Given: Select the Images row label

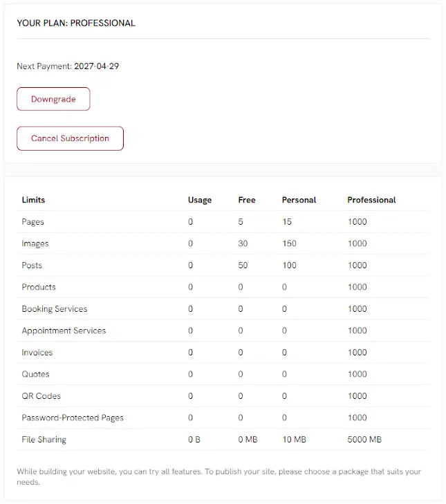Looking at the screenshot, I should point(35,243).
